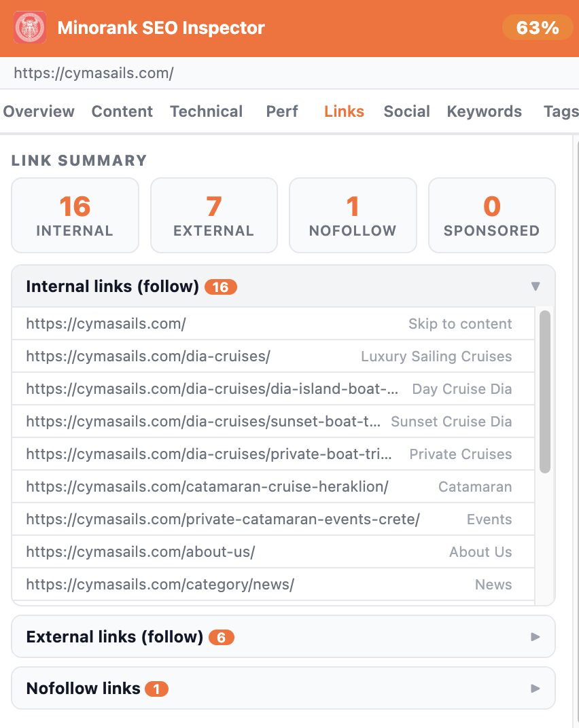Open the catamaran-cruise-heraklion link
This screenshot has width=579, height=728.
pyautogui.click(x=207, y=486)
